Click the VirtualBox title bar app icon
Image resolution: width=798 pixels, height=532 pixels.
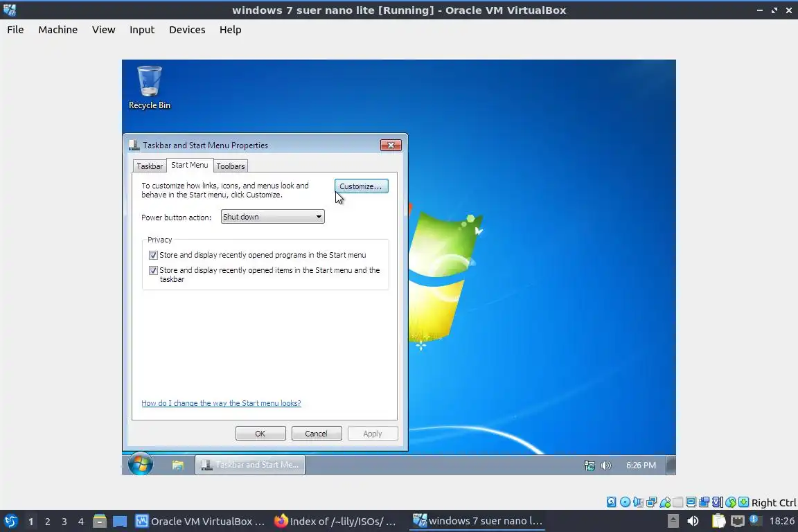10,10
